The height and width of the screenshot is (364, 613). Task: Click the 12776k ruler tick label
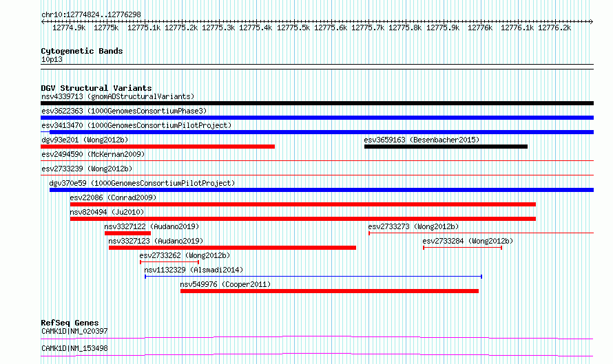click(x=479, y=28)
